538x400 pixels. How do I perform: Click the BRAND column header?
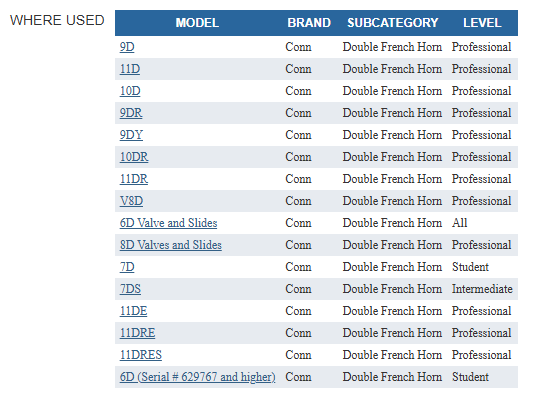309,23
